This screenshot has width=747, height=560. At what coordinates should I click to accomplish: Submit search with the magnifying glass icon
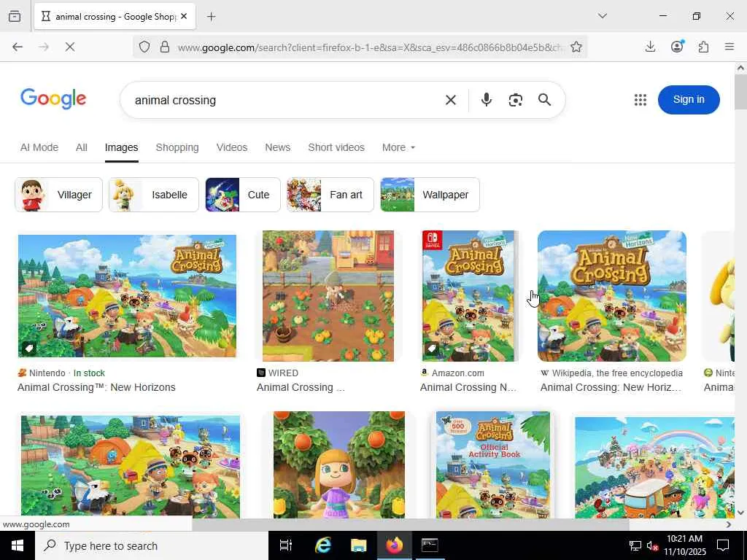(x=544, y=99)
